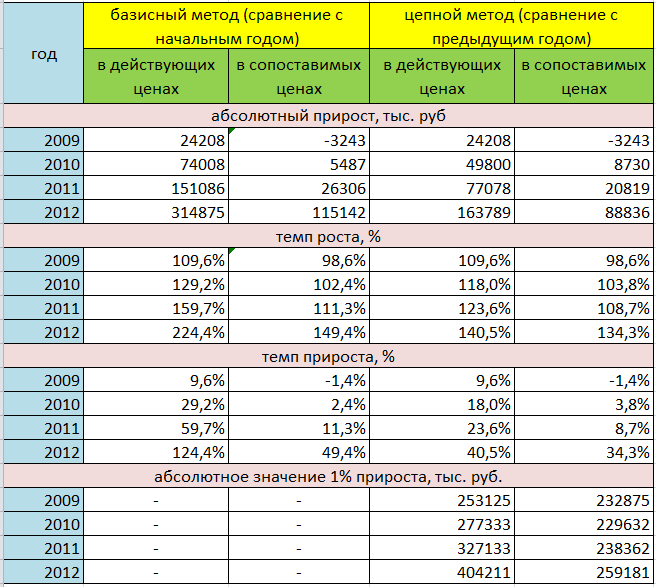This screenshot has height=587, width=656.
Task: Click the "темп роста, %" section row
Action: pos(328,236)
